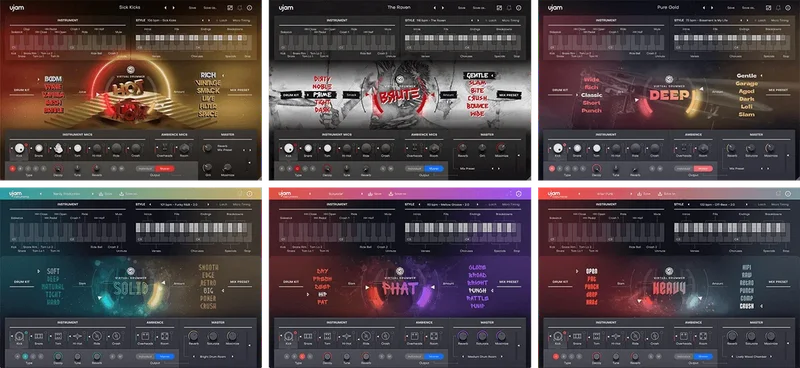
Task: Select Ride instrument icon in SOLID plugin
Action: (x=97, y=336)
